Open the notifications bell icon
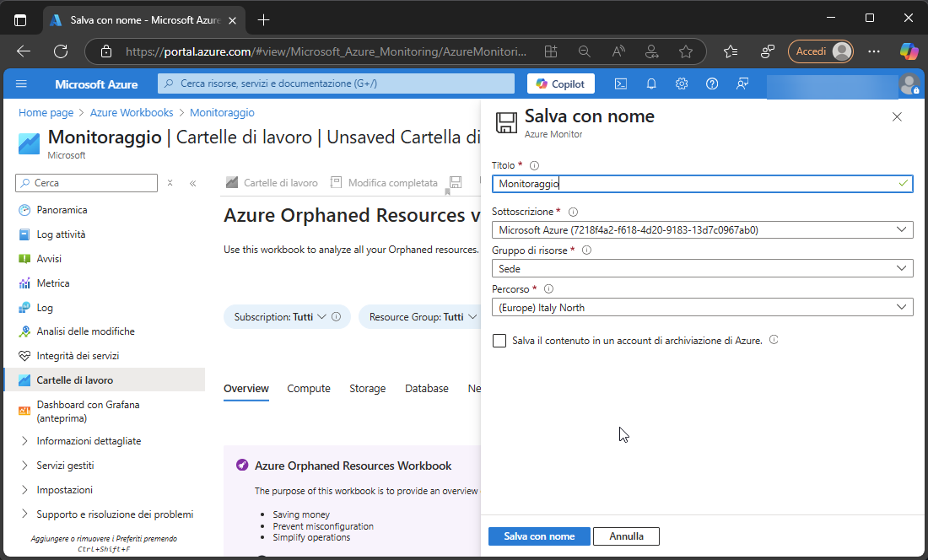 (x=651, y=83)
